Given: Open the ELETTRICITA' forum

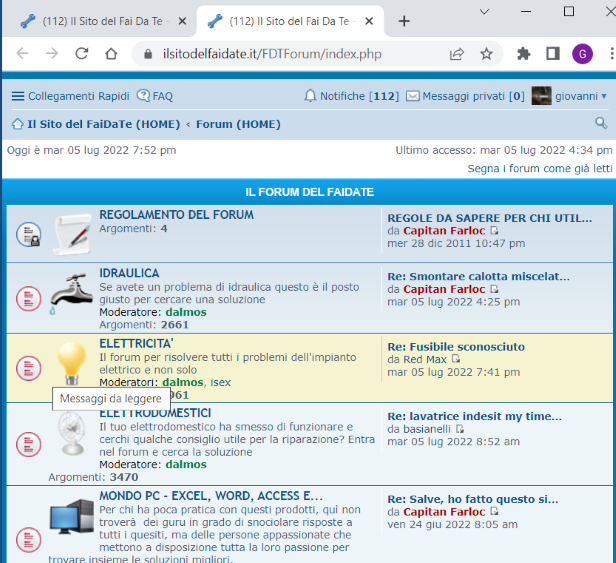Looking at the screenshot, I should coord(136,344).
